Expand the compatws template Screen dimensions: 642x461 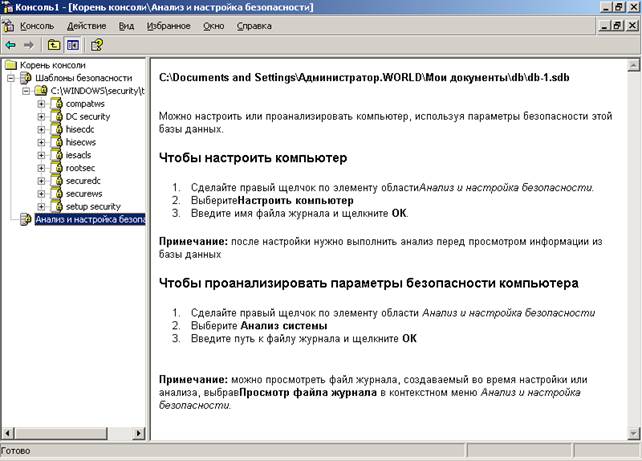tap(41, 104)
